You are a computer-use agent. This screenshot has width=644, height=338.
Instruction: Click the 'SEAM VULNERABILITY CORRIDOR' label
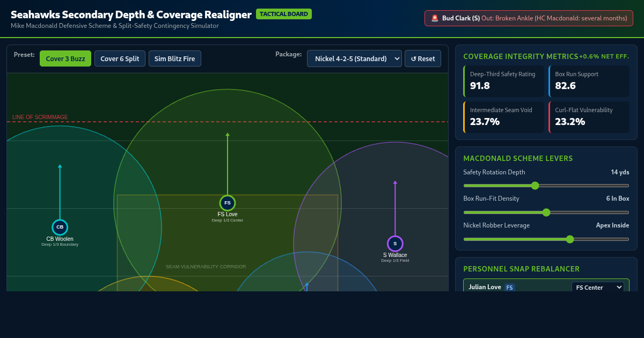[206, 267]
